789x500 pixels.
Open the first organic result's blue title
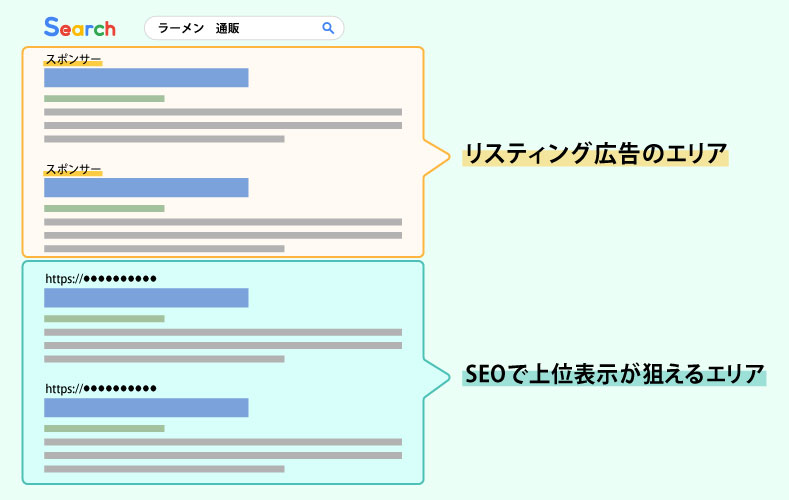[146, 298]
